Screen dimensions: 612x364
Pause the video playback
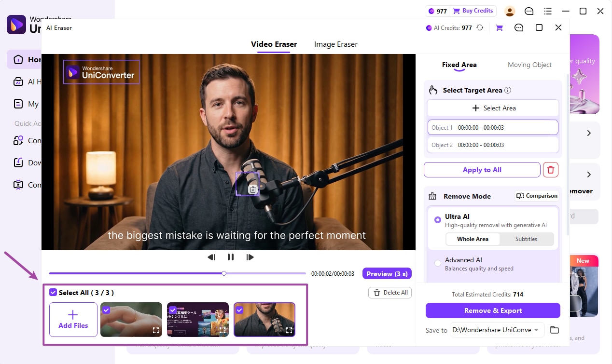coord(231,257)
